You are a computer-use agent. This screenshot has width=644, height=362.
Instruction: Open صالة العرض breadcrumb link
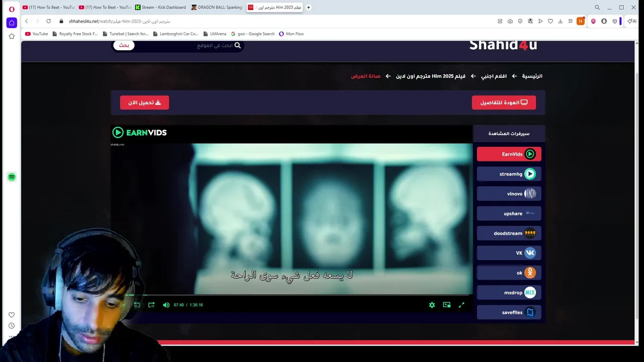(x=366, y=76)
